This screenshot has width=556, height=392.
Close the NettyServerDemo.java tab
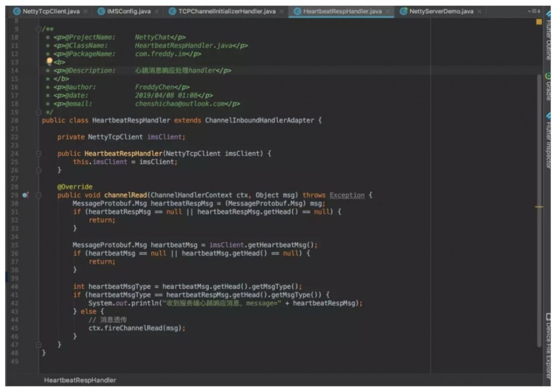479,11
